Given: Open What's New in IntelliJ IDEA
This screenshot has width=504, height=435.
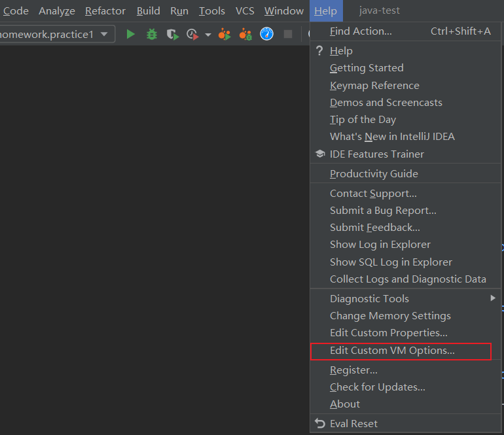Looking at the screenshot, I should [405, 137].
